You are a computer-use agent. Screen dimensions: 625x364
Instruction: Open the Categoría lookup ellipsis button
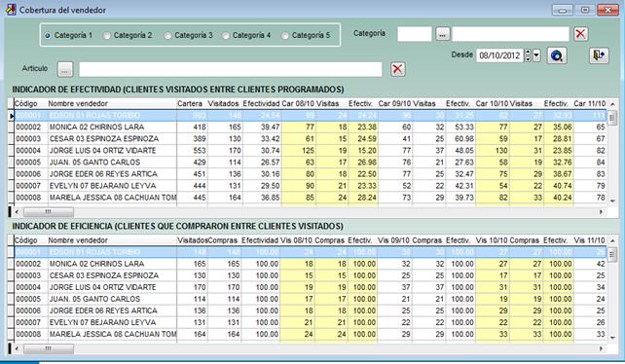[442, 34]
